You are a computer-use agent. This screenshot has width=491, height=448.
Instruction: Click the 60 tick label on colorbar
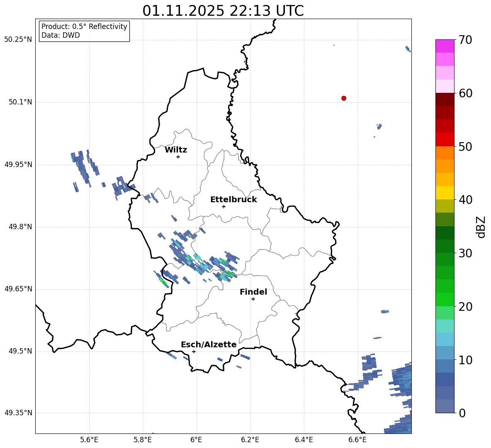coord(465,93)
